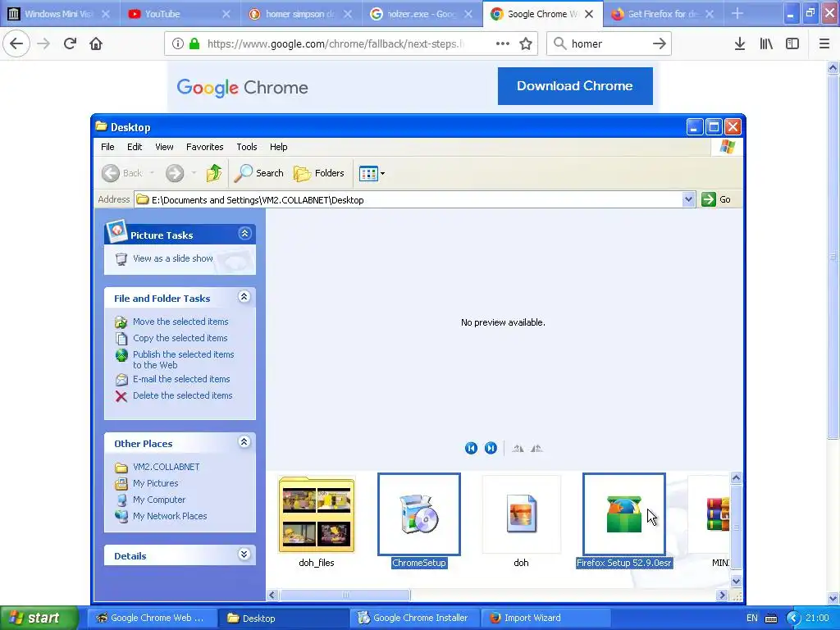Image resolution: width=840 pixels, height=630 pixels.
Task: Collapse File and Folder Tasks panel
Action: pyautogui.click(x=244, y=297)
